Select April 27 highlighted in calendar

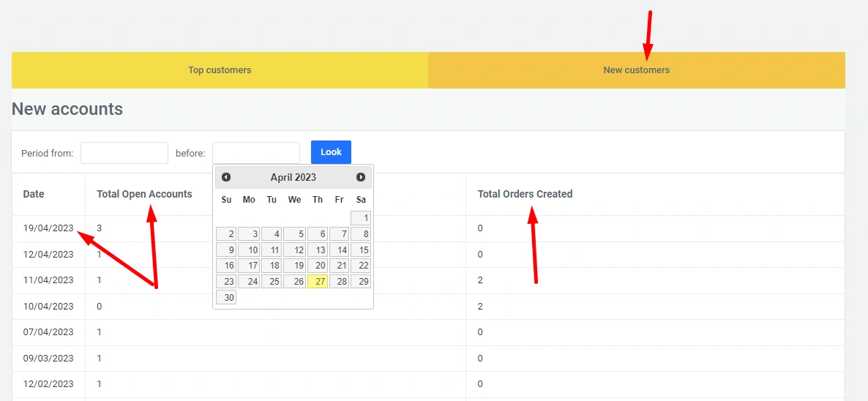point(317,282)
